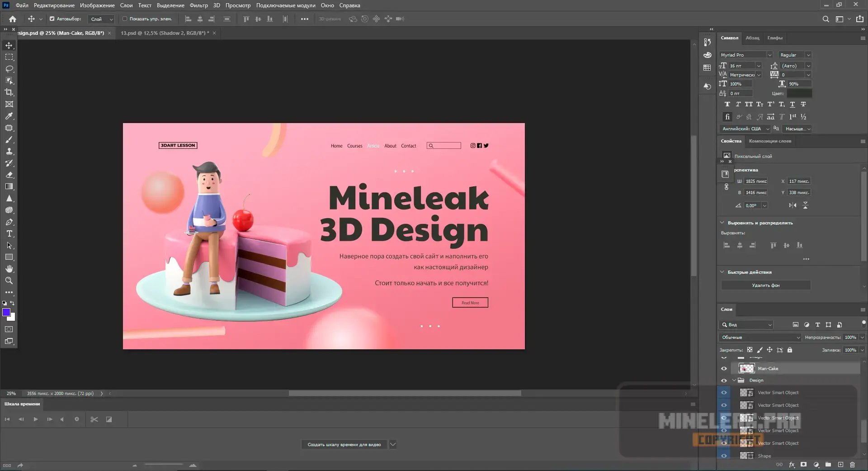Click the horizontal canvas scrollbar

pyautogui.click(x=405, y=393)
